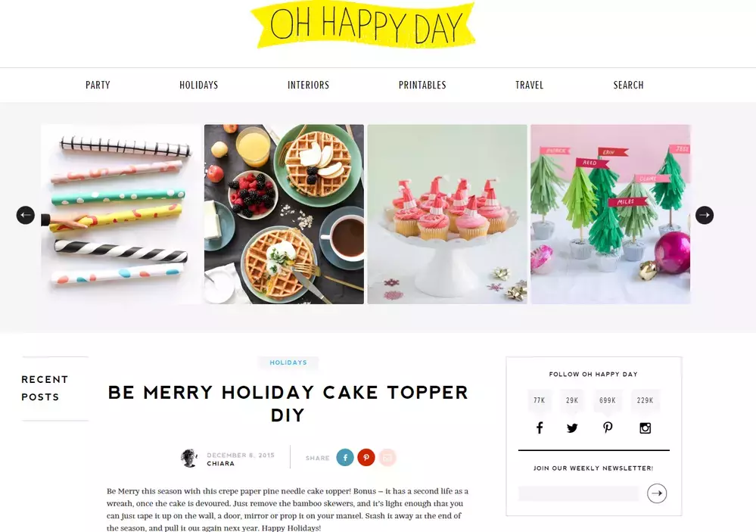Viewport: 756px width, 532px height.
Task: Share post via red Pinterest circle
Action: [x=366, y=457]
